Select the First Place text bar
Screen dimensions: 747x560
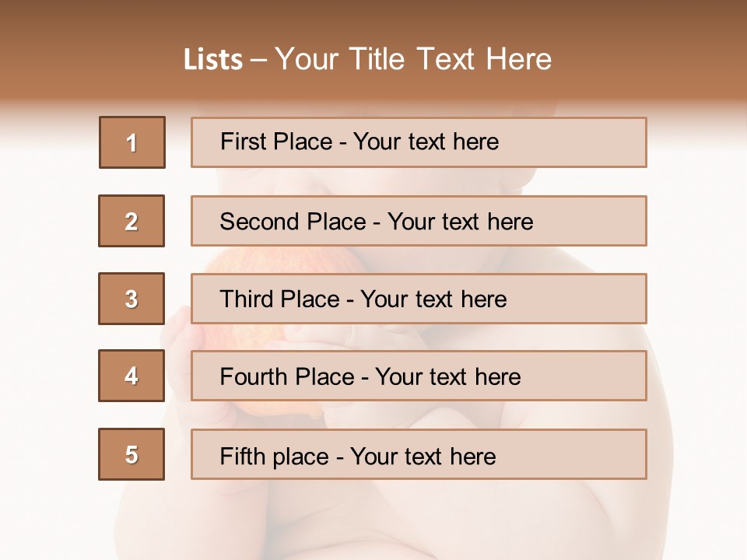(419, 142)
